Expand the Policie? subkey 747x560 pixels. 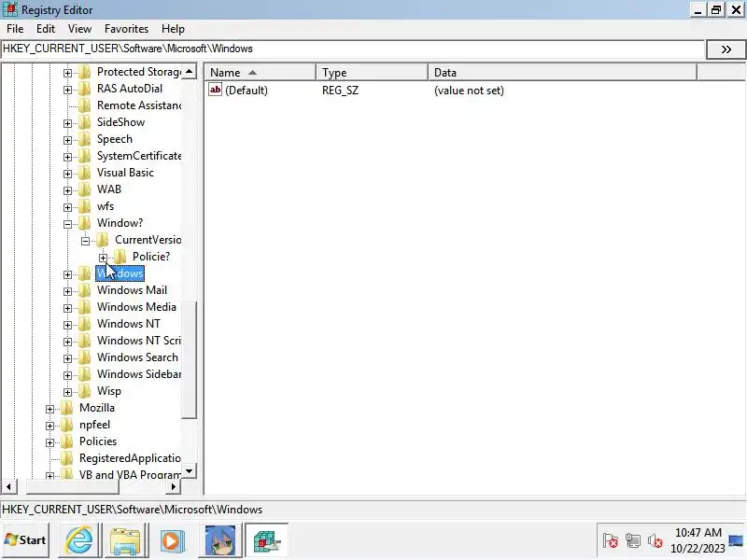(103, 258)
